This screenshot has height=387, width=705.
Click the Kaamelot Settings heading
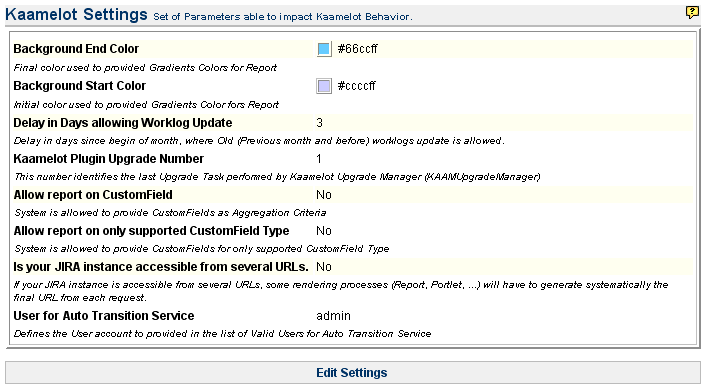(x=76, y=14)
